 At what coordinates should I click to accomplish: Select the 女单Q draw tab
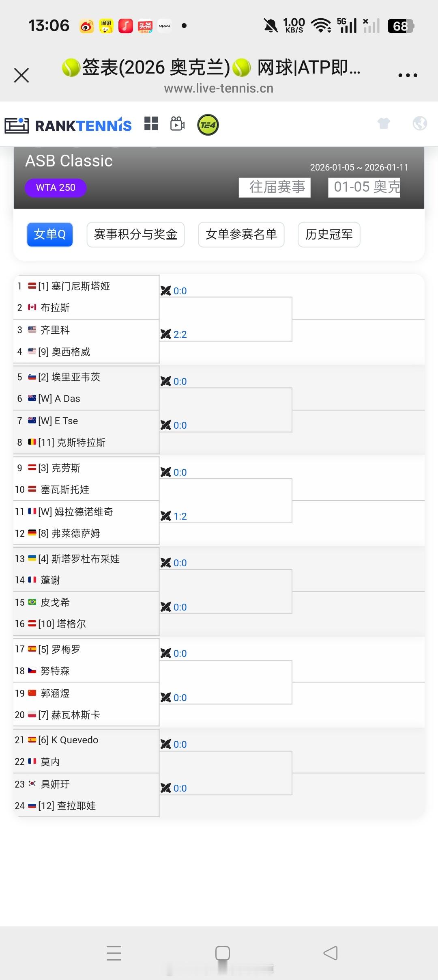pyautogui.click(x=50, y=235)
